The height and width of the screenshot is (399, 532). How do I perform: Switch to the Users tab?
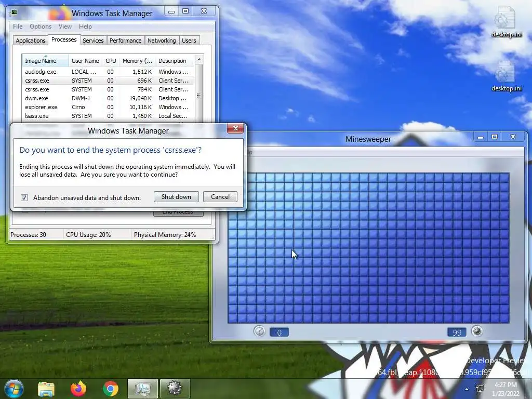[x=189, y=41]
